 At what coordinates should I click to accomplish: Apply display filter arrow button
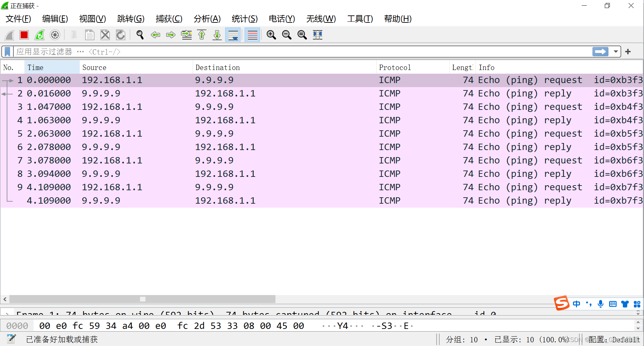(600, 52)
